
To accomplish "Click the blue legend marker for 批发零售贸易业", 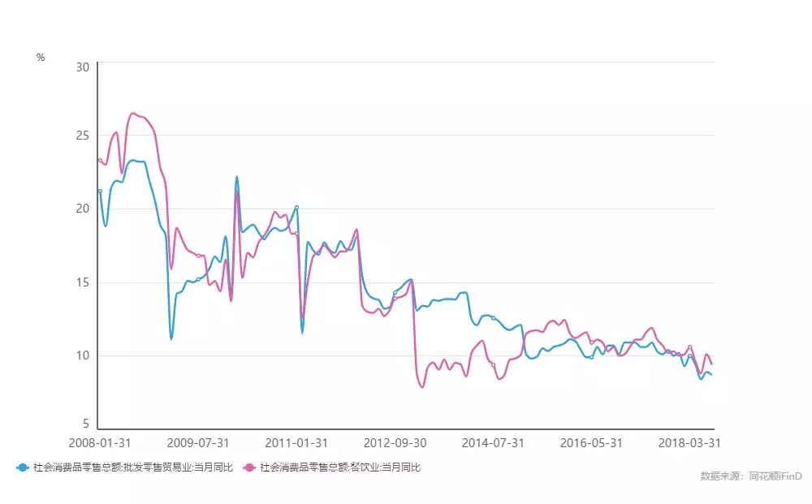I will click(x=23, y=467).
